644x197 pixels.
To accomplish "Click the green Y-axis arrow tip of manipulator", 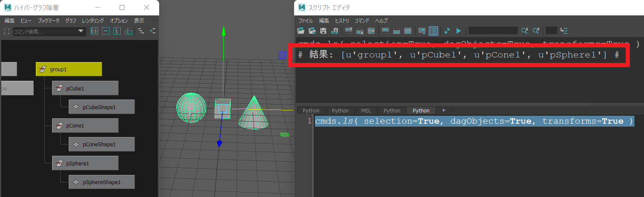I will [x=224, y=30].
